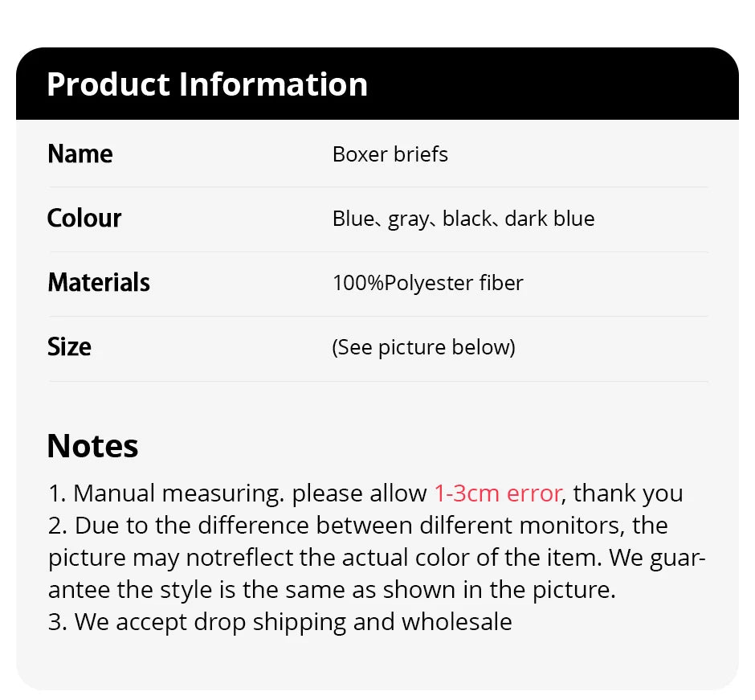Click the red 1-3cm error text
The height and width of the screenshot is (700, 755).
tap(498, 493)
